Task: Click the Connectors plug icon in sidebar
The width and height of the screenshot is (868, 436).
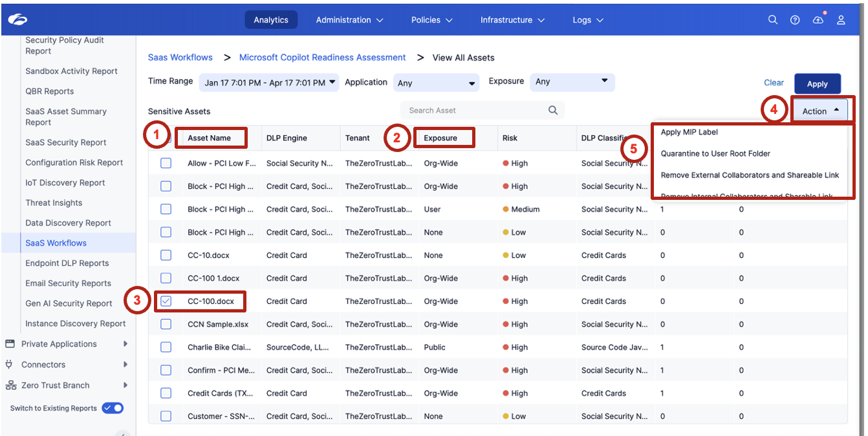Action: 10,365
